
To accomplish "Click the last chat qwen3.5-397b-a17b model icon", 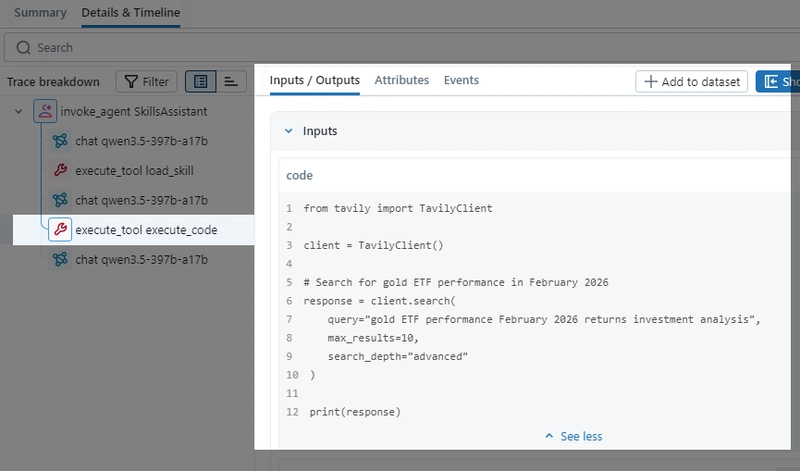I will (x=60, y=260).
